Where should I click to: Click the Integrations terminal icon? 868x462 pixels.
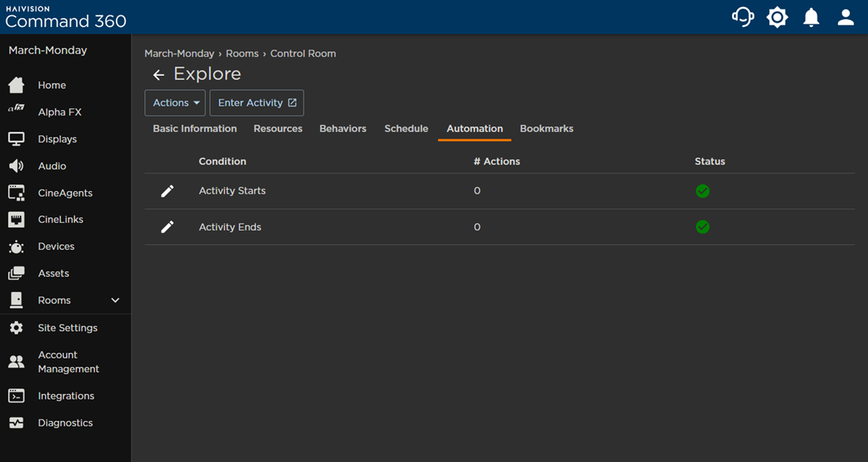tap(16, 396)
